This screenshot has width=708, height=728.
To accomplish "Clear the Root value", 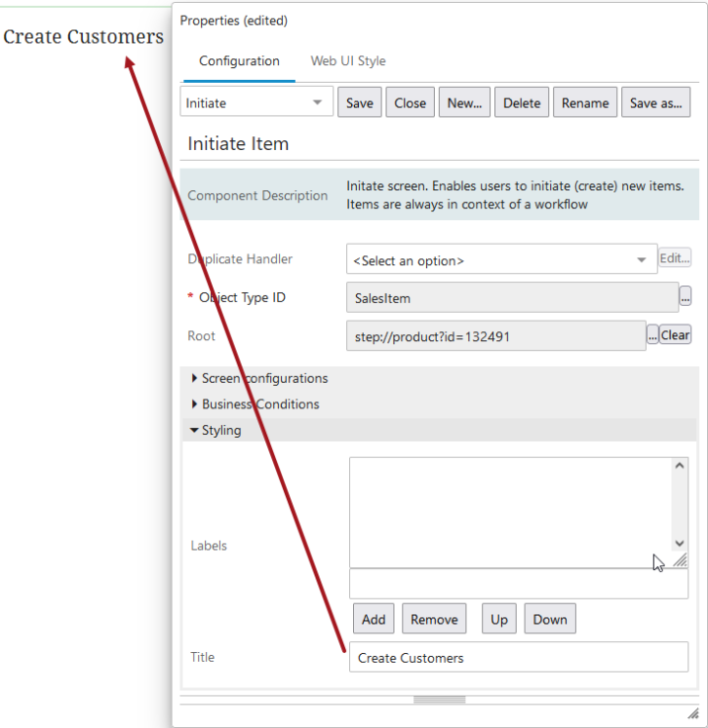I will click(675, 334).
